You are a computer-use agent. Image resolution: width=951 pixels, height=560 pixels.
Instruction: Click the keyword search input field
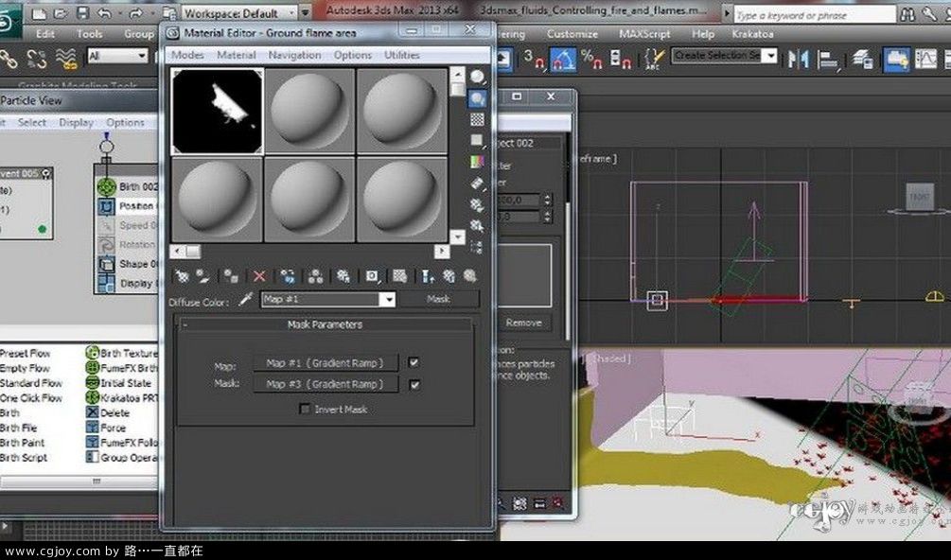(x=815, y=14)
